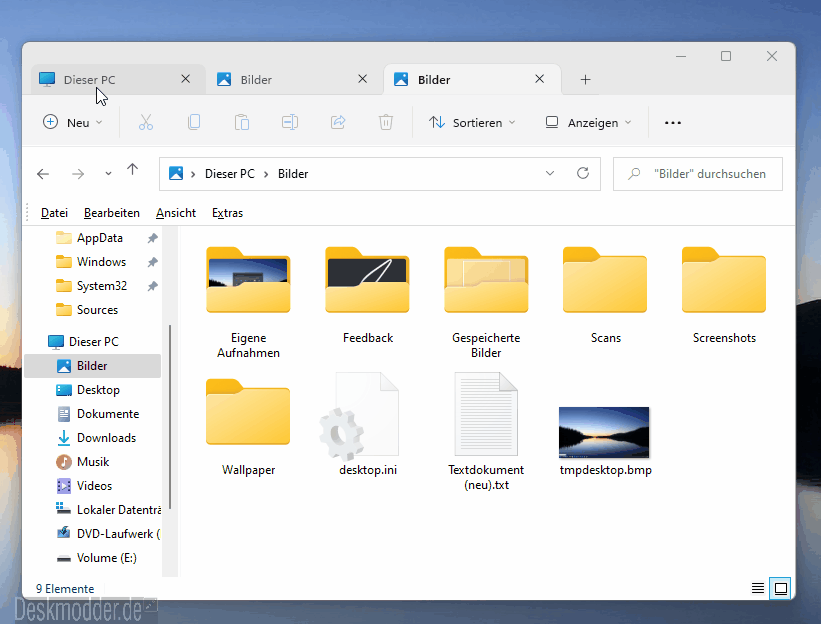Select the Eigene Aufnahmen folder
Image resolution: width=821 pixels, height=624 pixels.
(248, 303)
